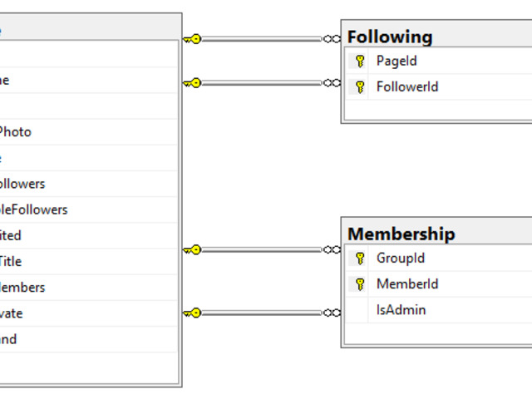Click key endpoint of the lowest relationship line
This screenshot has width=532, height=399.
click(192, 313)
